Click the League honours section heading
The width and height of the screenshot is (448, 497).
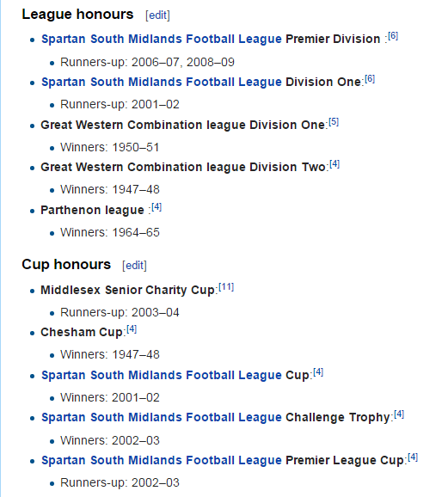(77, 15)
